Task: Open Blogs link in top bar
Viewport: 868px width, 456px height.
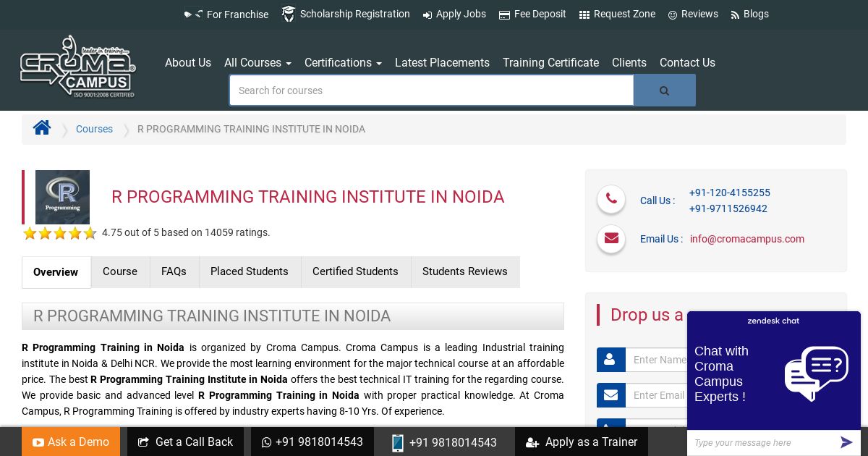Action: coord(749,14)
